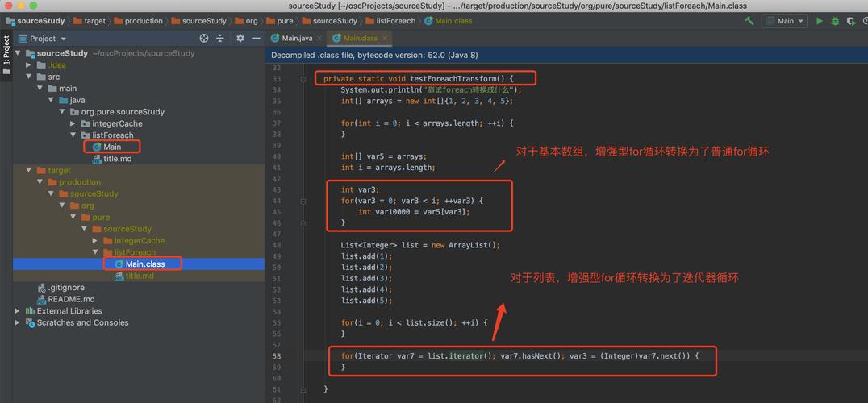Close the Main.java editor tab
Image resolution: width=868 pixels, height=403 pixels.
(x=319, y=38)
